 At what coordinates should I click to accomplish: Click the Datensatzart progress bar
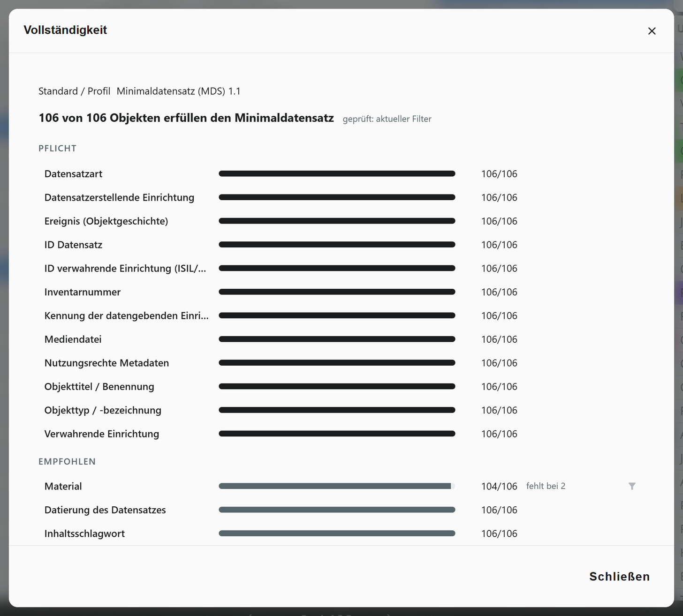click(337, 174)
